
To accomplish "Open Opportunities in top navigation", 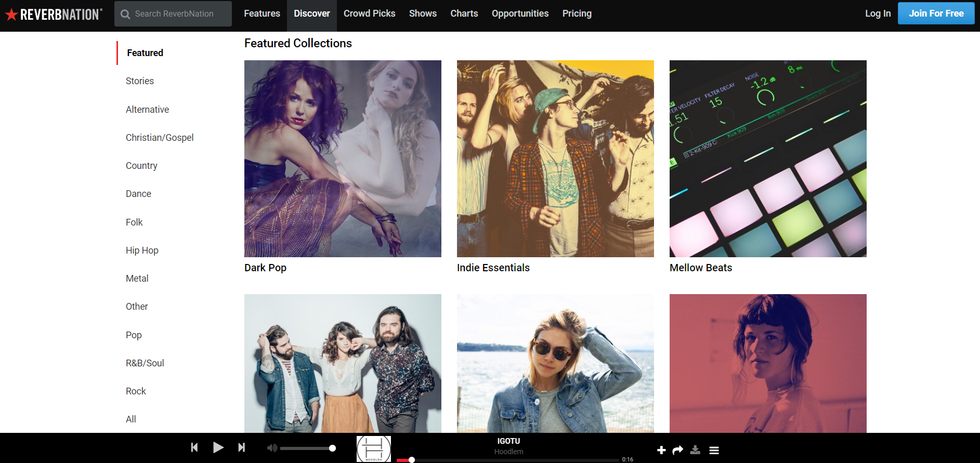I will pos(520,14).
